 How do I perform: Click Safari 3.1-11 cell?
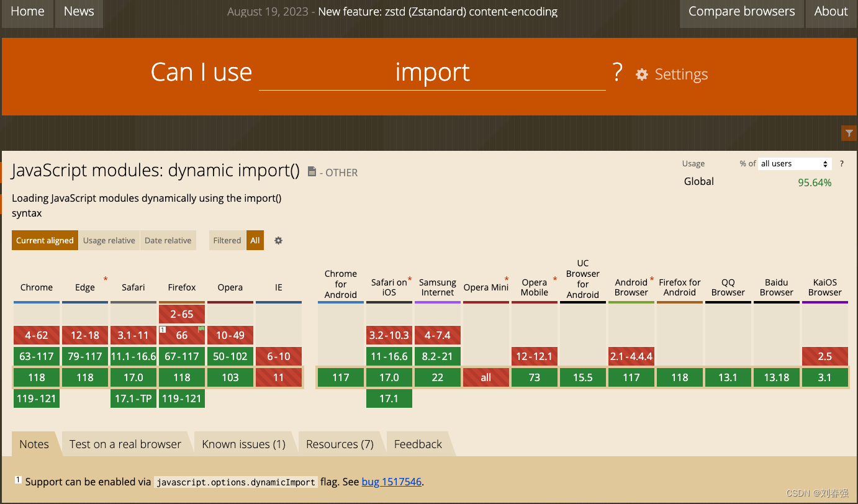tap(133, 335)
